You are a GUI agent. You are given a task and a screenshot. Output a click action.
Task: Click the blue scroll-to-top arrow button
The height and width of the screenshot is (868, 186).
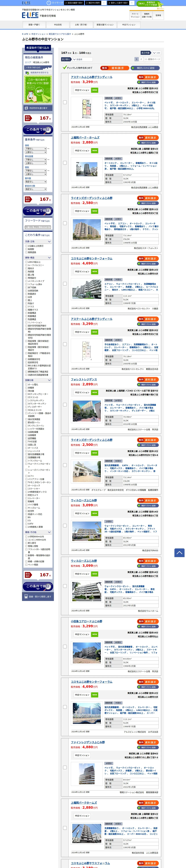179,553
